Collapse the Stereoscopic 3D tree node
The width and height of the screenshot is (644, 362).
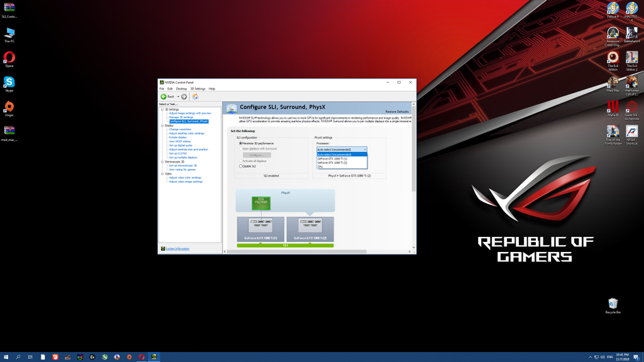162,162
